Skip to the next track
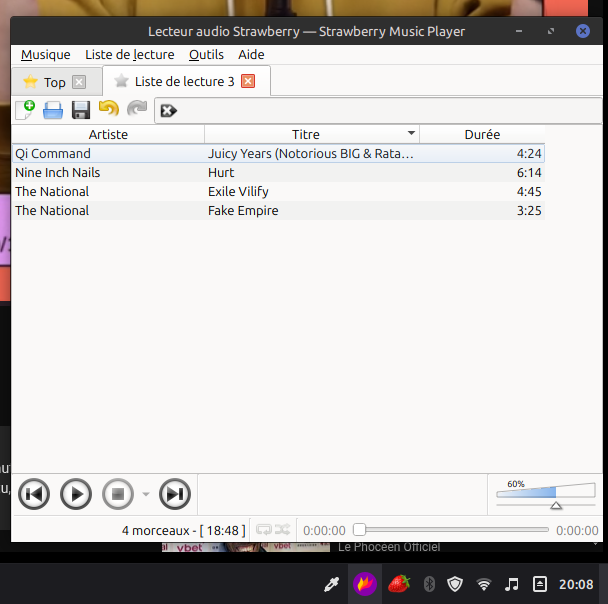This screenshot has width=608, height=604. pyautogui.click(x=175, y=493)
